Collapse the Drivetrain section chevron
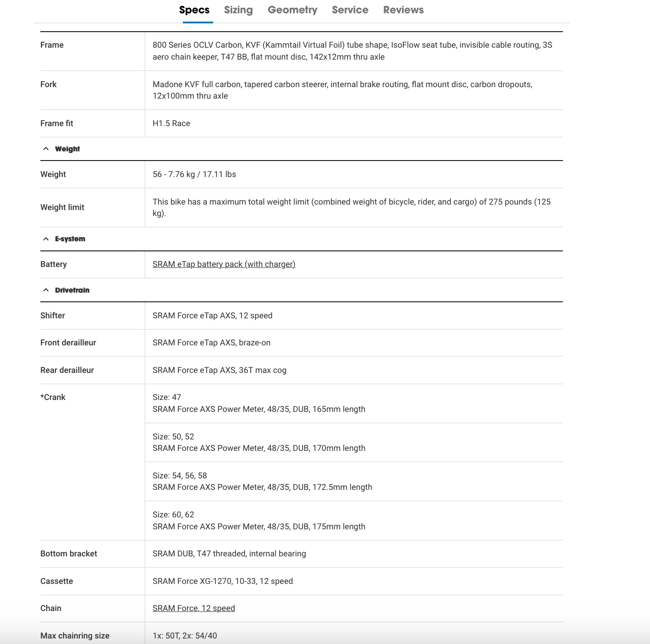Image resolution: width=650 pixels, height=644 pixels. 46,290
